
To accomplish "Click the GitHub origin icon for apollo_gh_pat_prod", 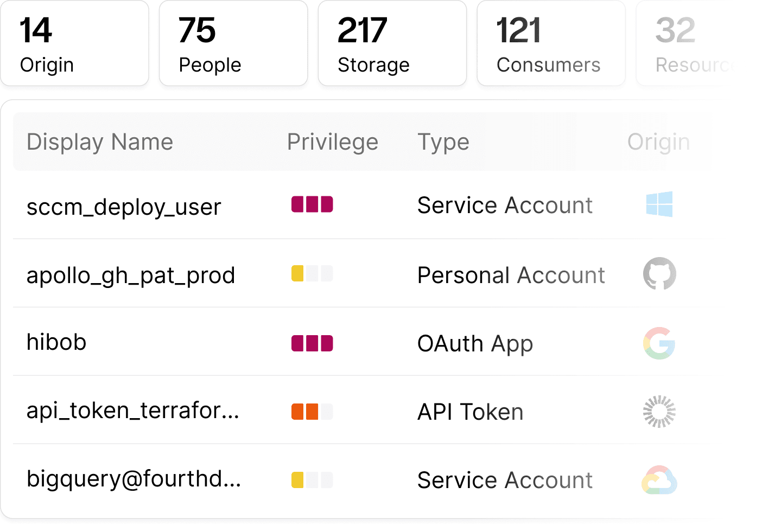I will click(659, 273).
